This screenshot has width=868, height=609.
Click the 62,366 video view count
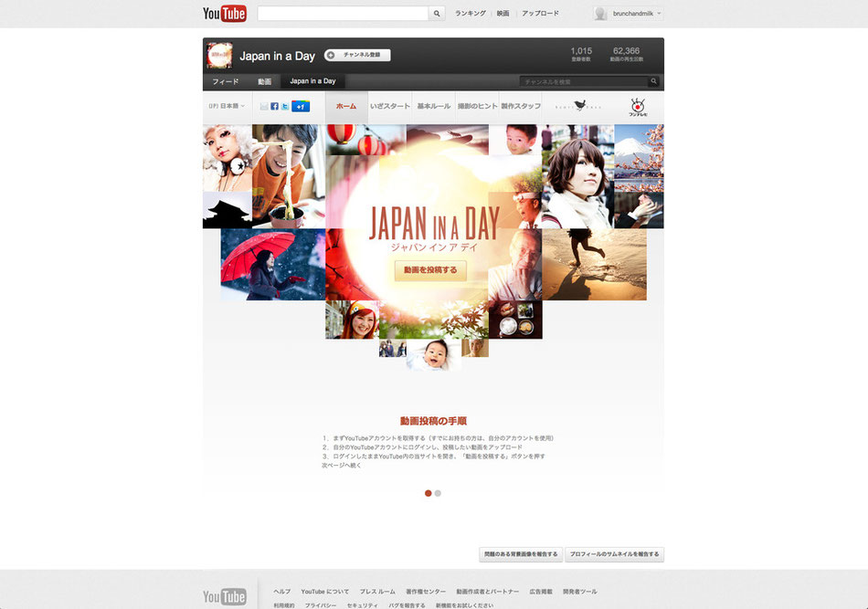pyautogui.click(x=626, y=51)
